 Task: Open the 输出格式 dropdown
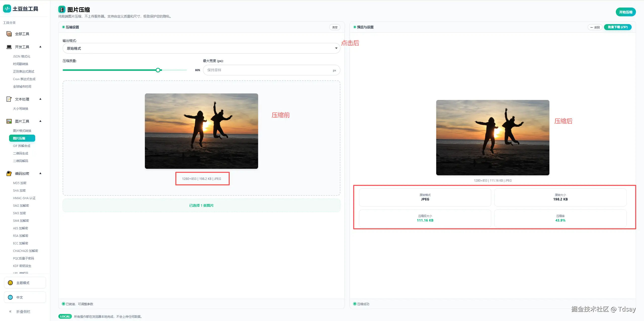[x=201, y=48]
